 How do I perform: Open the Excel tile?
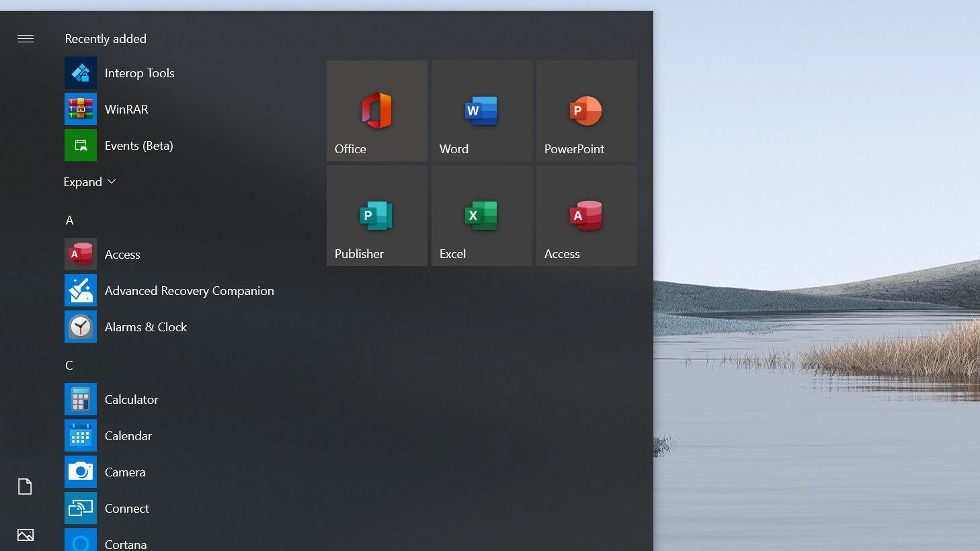click(x=482, y=216)
